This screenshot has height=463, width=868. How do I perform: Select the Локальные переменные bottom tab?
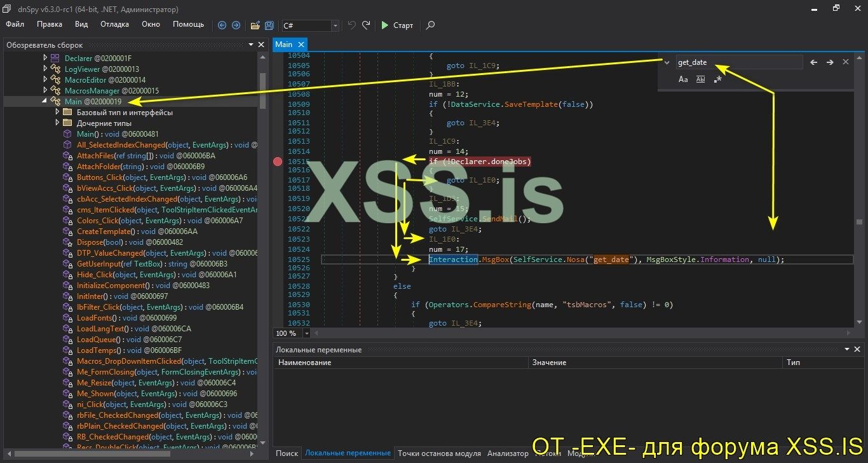pyautogui.click(x=348, y=453)
